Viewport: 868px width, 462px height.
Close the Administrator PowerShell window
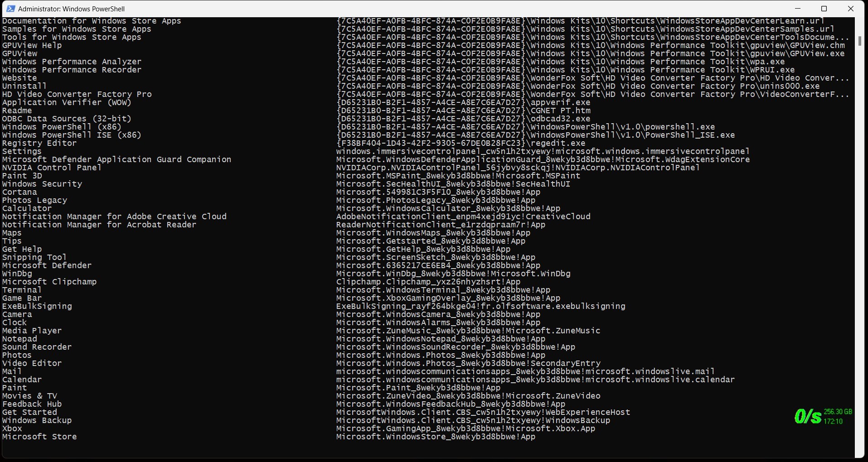point(851,9)
